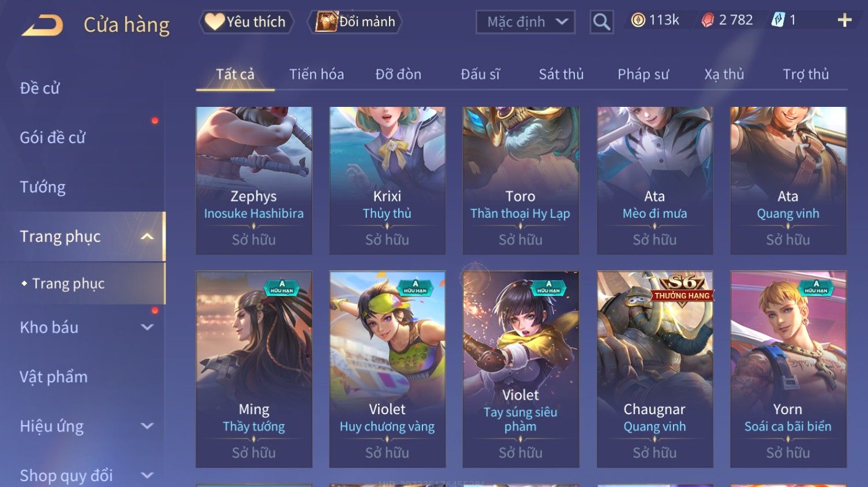The width and height of the screenshot is (868, 487).
Task: Select the Chaugnar Quang vinh skin card
Action: tap(654, 369)
